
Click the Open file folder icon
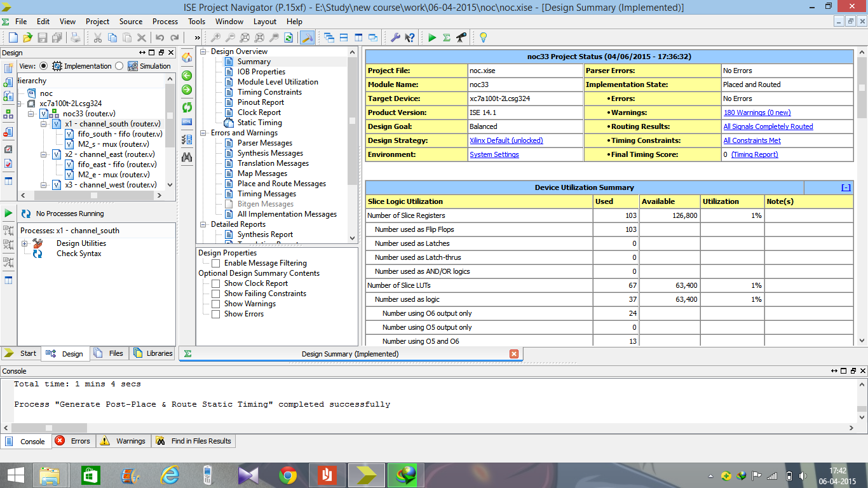[28, 37]
